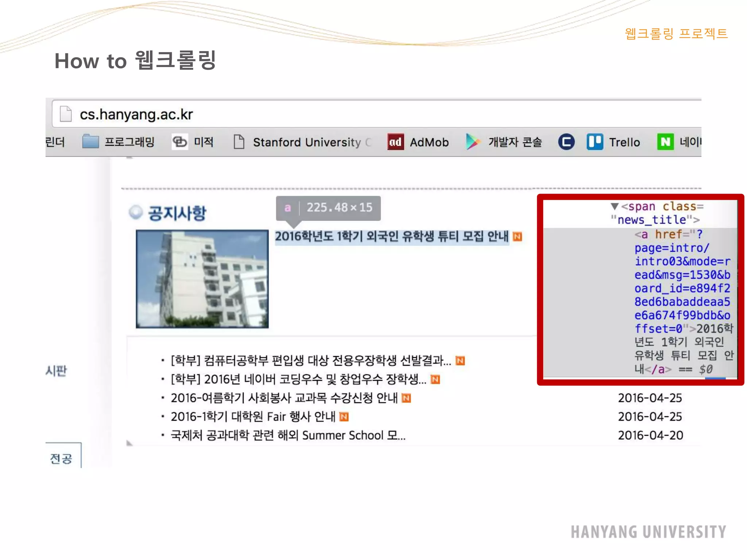The width and height of the screenshot is (747, 560).
Task: Click the page icon in the address bar
Action: 66,114
